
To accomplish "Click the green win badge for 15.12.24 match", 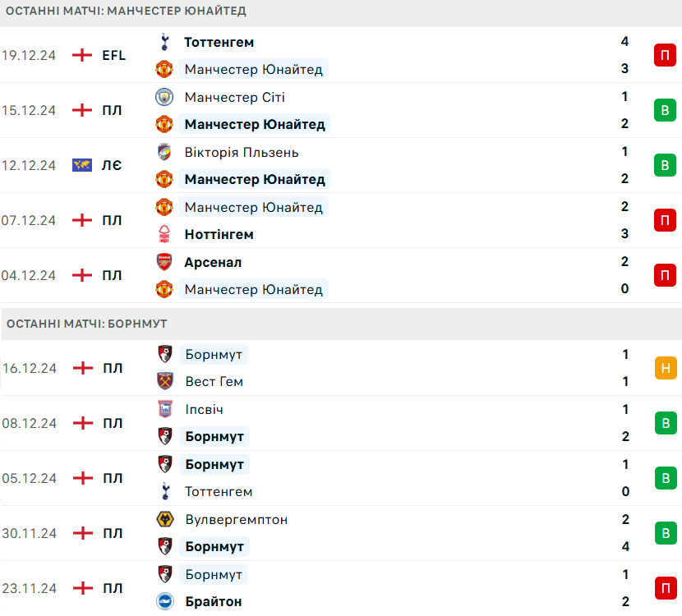I will click(665, 110).
